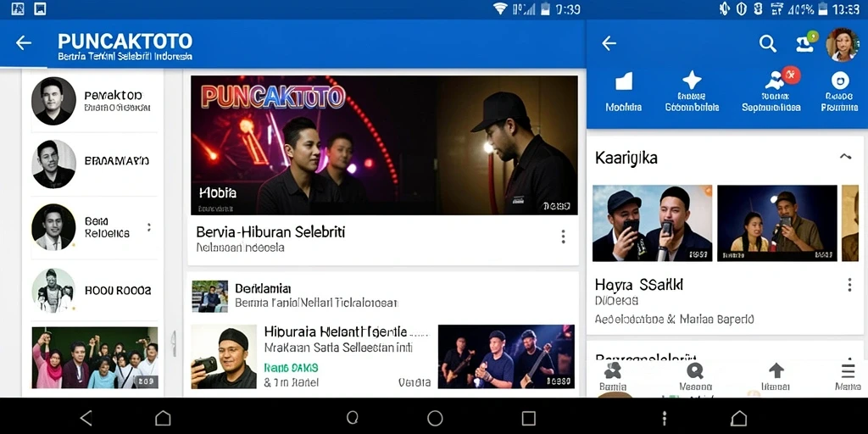Open the group photo thumbnail in sidebar
868x434 pixels.
coord(95,358)
